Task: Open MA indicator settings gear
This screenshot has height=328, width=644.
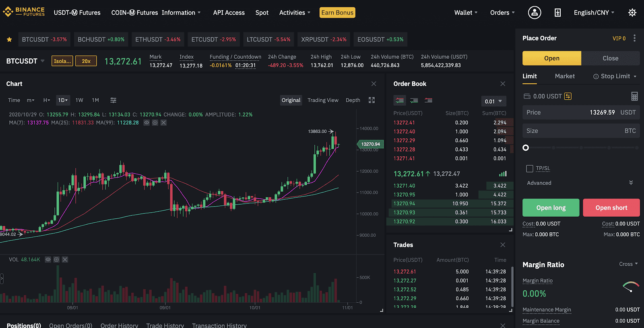Action: [155, 123]
